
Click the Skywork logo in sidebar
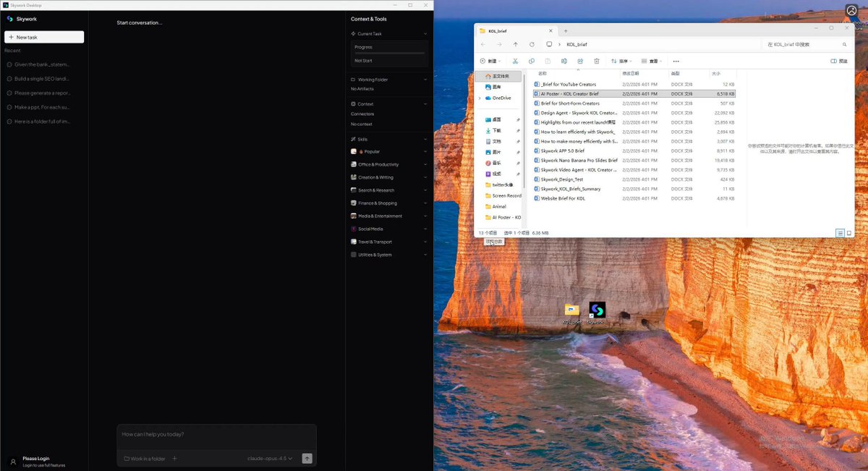[x=10, y=19]
